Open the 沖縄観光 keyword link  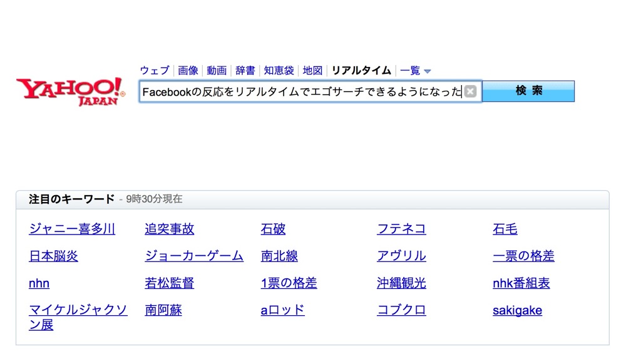(x=401, y=283)
